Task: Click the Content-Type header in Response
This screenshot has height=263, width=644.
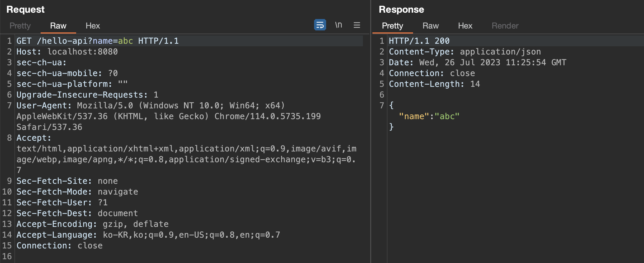Action: (x=421, y=52)
